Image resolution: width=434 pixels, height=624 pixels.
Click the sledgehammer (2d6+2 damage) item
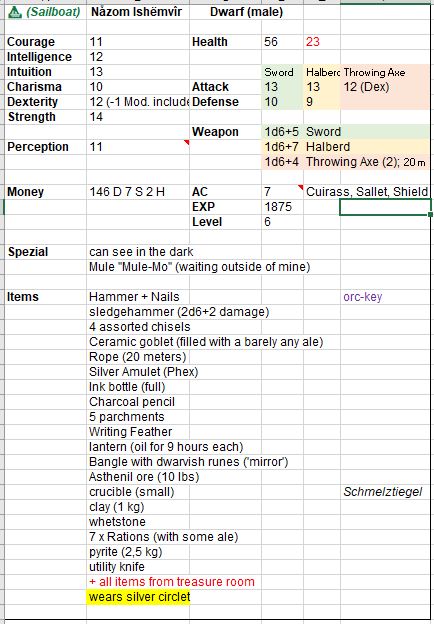click(x=179, y=312)
